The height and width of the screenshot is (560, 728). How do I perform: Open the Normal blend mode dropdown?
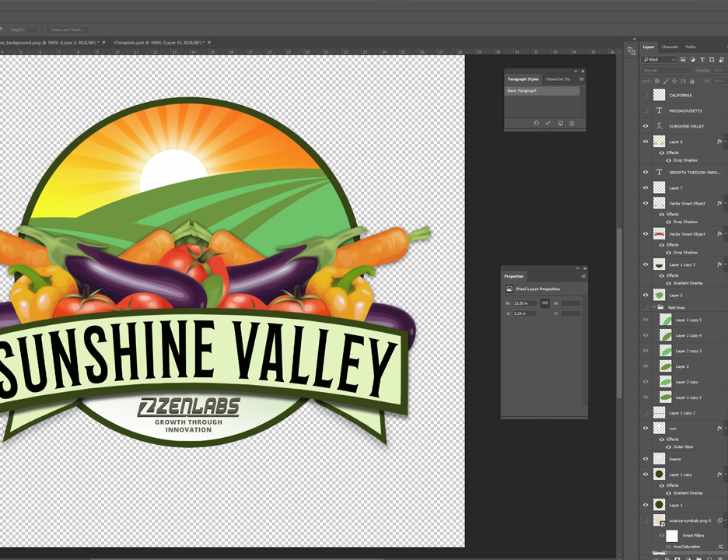pyautogui.click(x=667, y=71)
